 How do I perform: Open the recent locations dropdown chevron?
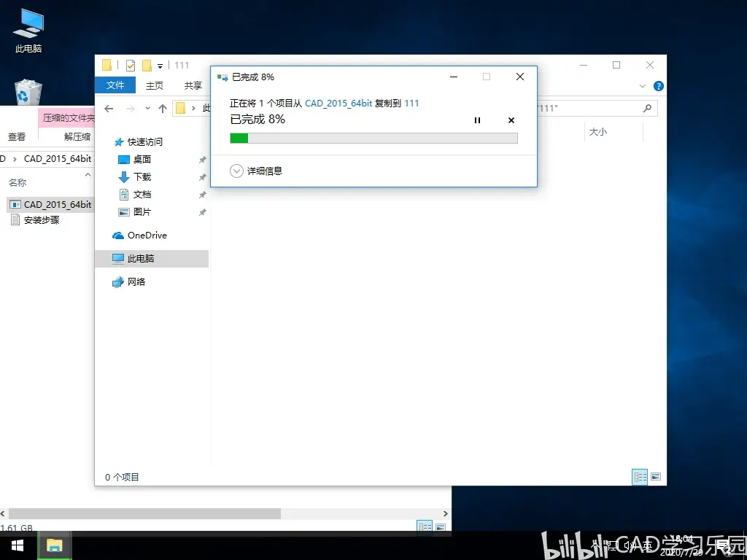(x=147, y=109)
